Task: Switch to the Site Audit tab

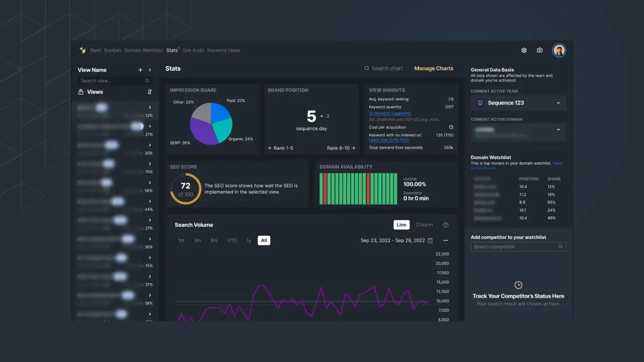Action: coord(193,50)
